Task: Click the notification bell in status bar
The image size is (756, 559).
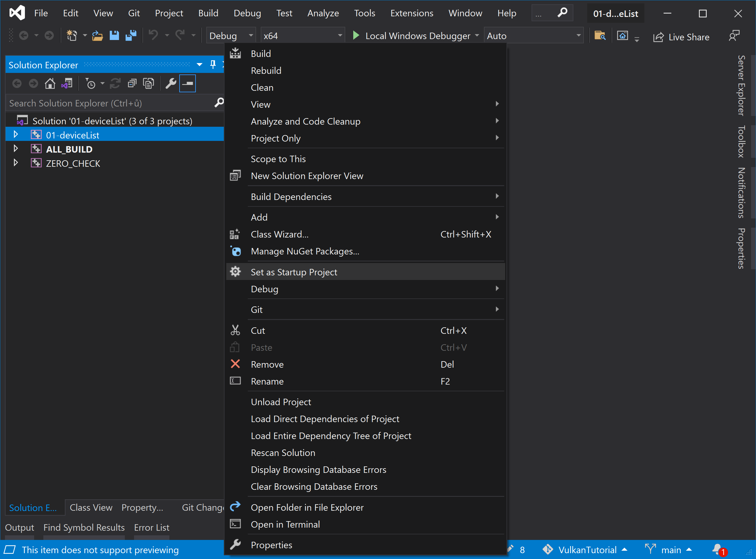Action: point(718,549)
